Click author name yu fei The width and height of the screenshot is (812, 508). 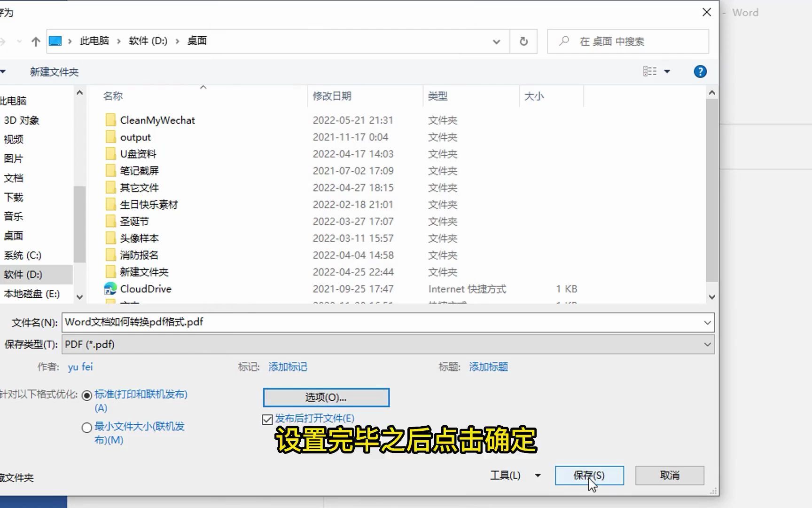80,367
